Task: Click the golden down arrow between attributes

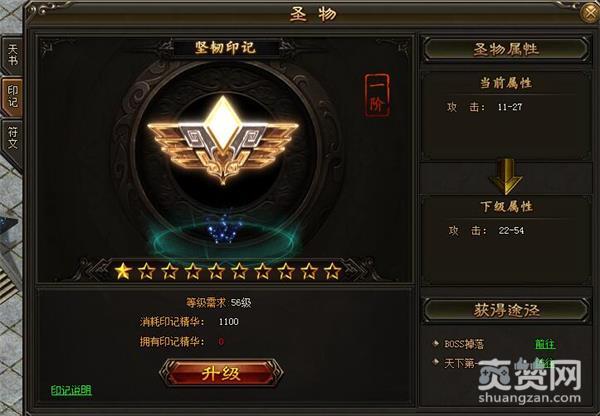Action: (505, 176)
